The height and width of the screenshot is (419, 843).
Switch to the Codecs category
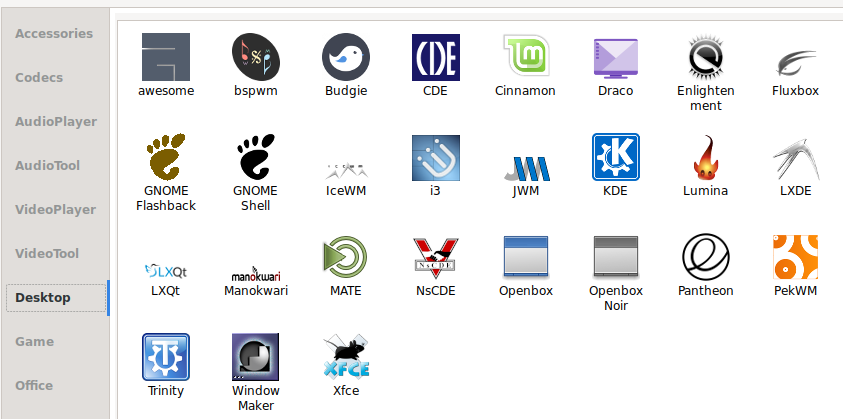[x=39, y=77]
